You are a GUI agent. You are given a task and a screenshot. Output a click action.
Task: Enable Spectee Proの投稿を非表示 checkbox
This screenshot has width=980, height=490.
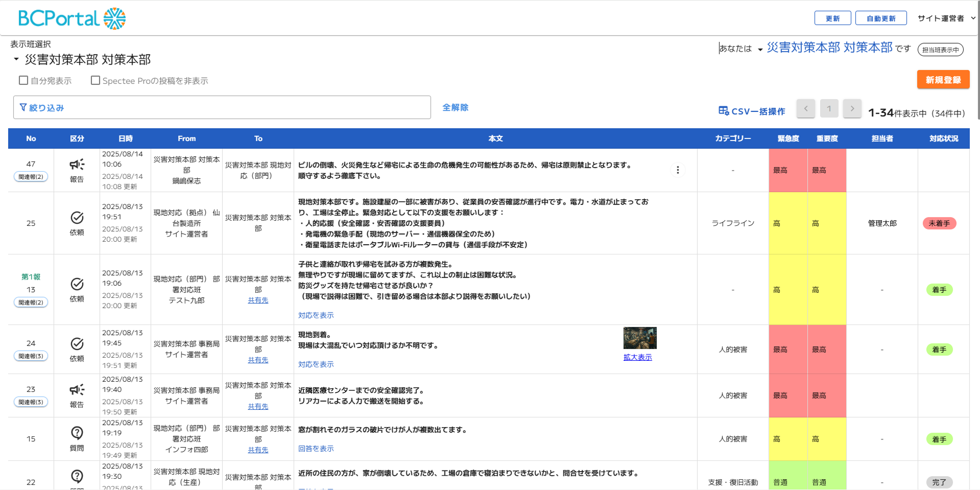(x=95, y=80)
